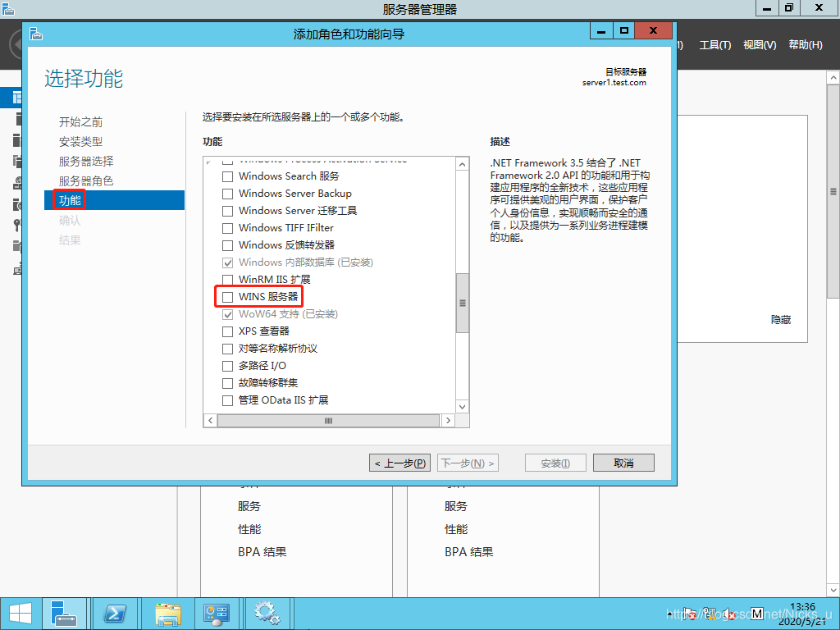Enable the WinRM IIS 扩展 checkbox

[x=228, y=280]
